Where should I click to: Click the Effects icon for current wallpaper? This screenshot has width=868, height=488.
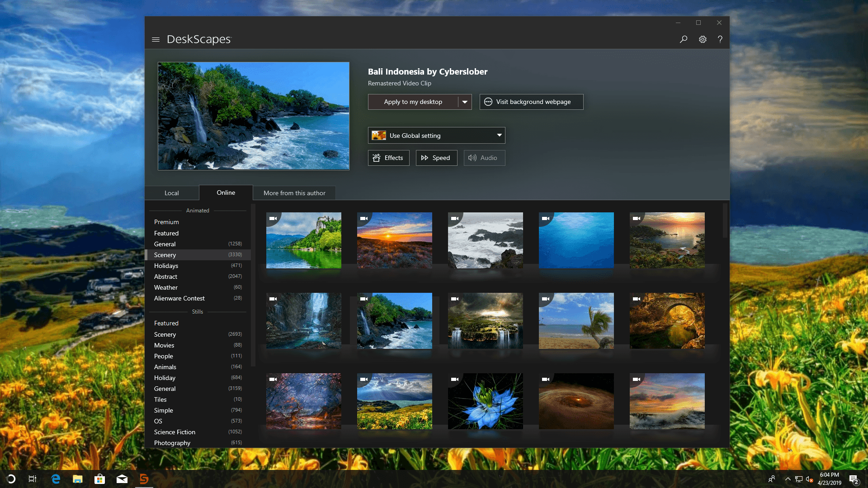pos(388,157)
